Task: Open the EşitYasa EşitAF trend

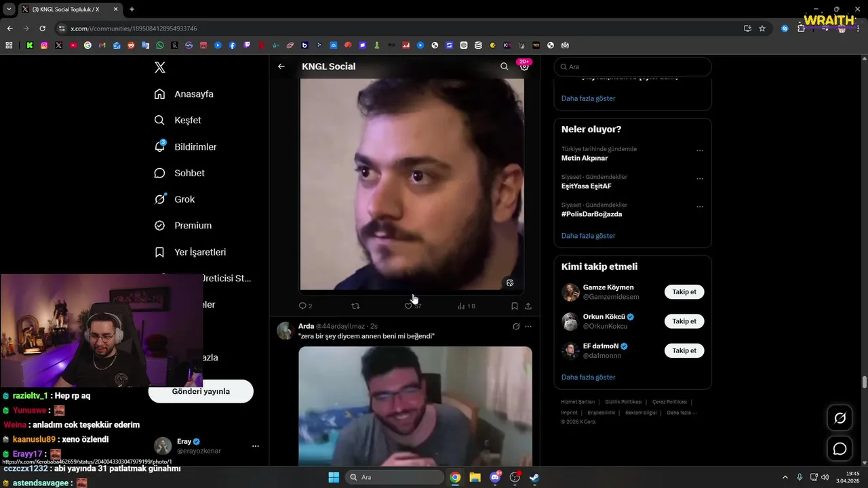Action: tap(587, 186)
